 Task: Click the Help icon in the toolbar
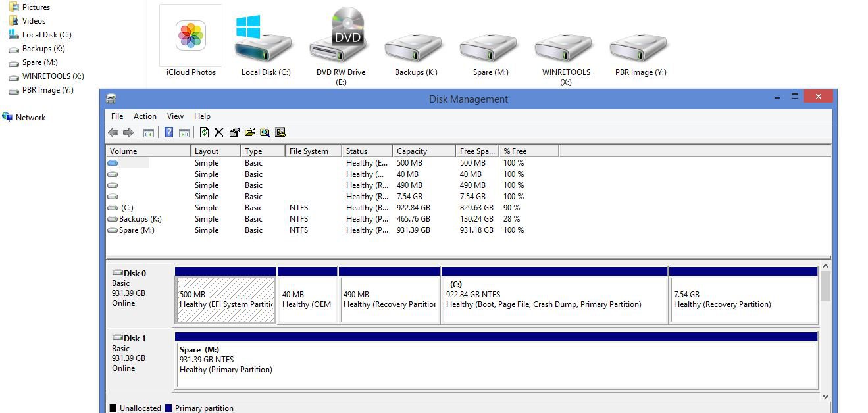tap(169, 132)
